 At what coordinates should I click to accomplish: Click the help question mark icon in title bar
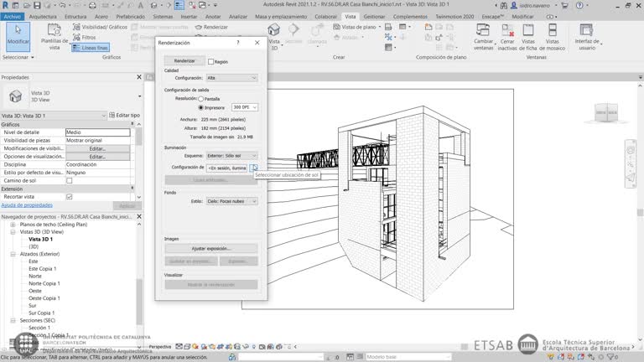point(579,5)
